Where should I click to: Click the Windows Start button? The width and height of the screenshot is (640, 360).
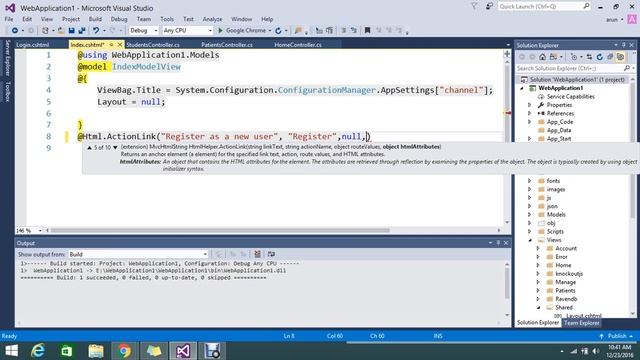click(11, 351)
